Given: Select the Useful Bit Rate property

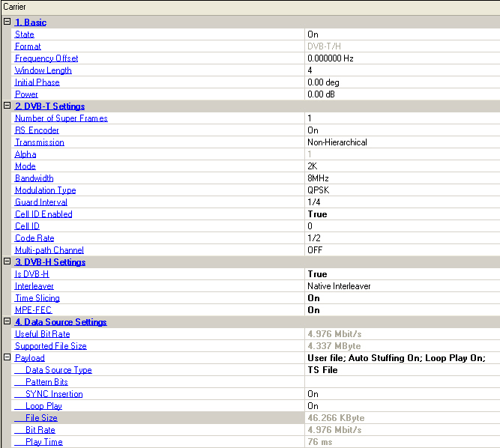Looking at the screenshot, I should tap(43, 334).
